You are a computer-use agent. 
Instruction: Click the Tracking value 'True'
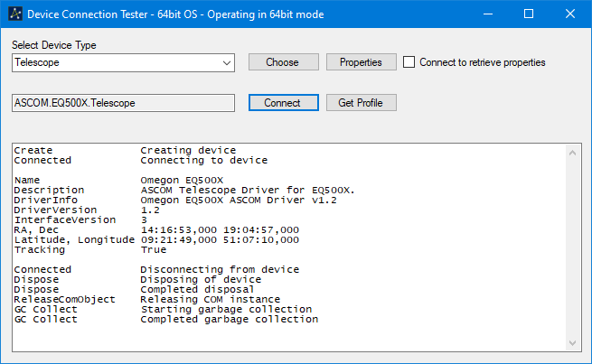pyautogui.click(x=154, y=249)
